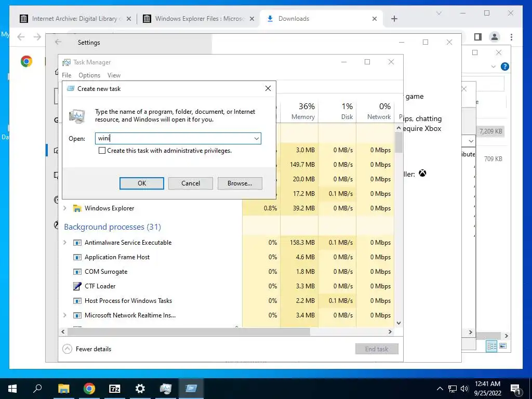Click Microsoft Network Realtime Ins... icon
Image resolution: width=532 pixels, height=399 pixels.
(77, 315)
